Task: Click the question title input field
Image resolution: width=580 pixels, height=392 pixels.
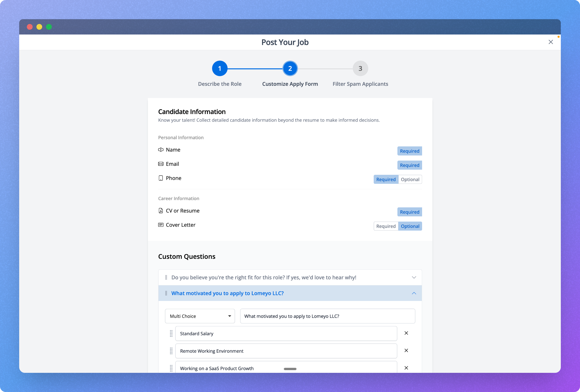Action: pyautogui.click(x=327, y=316)
